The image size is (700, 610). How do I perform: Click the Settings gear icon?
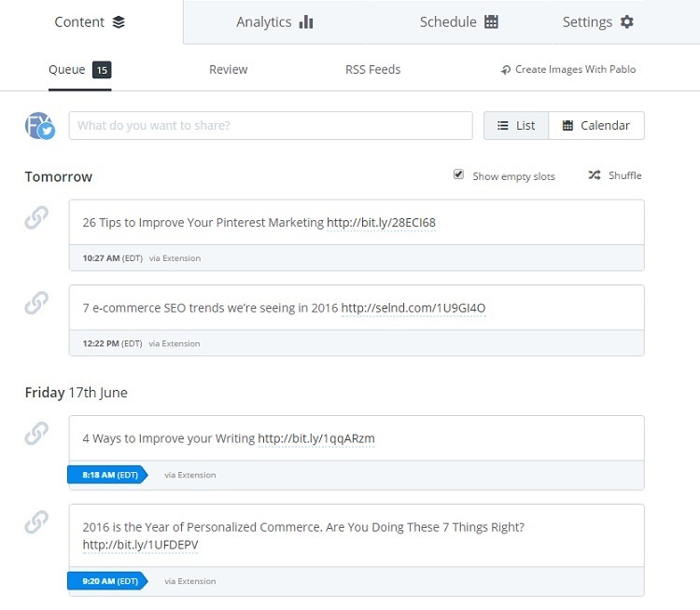[x=627, y=21]
